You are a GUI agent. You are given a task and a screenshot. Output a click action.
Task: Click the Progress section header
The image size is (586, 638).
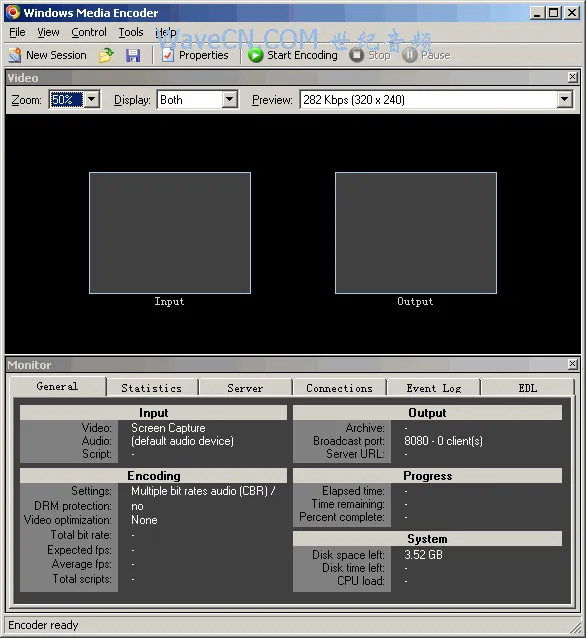click(427, 476)
